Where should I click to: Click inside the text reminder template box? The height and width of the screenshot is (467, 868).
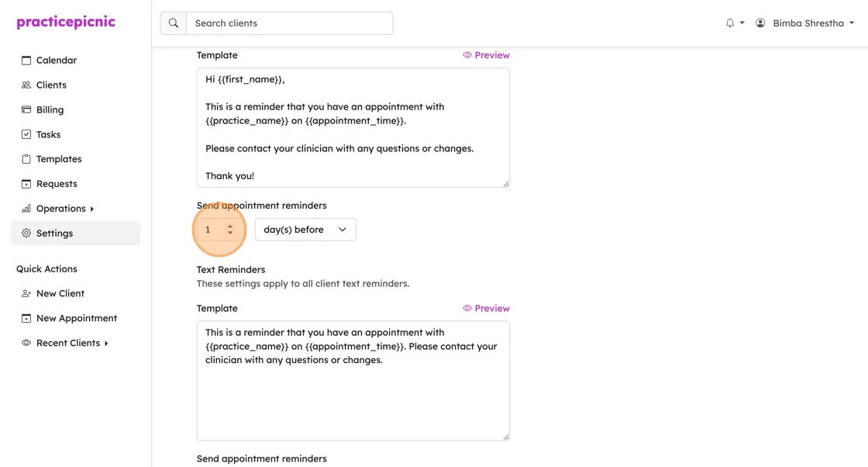point(353,381)
